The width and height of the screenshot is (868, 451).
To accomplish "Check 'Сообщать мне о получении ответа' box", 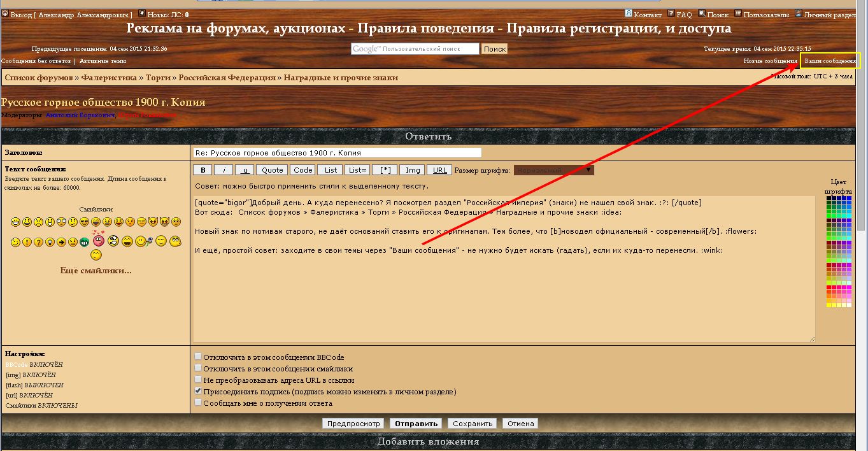I will (x=198, y=403).
